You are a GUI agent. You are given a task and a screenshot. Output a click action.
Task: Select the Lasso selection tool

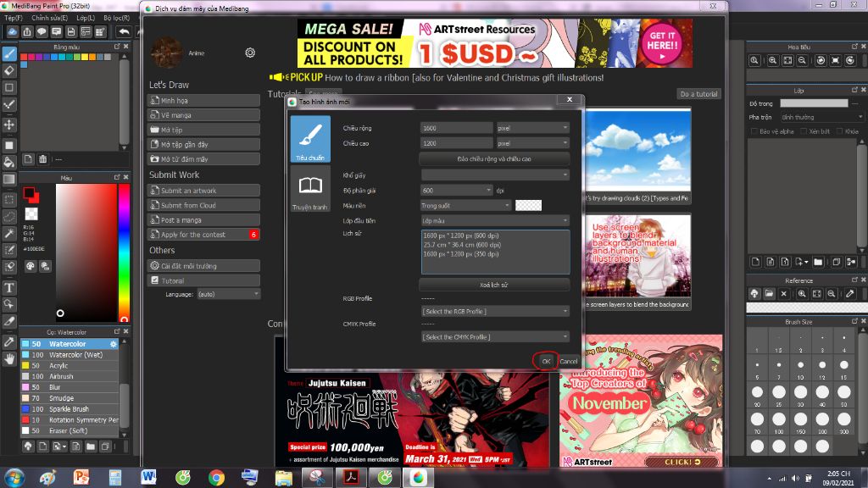coord(9,216)
